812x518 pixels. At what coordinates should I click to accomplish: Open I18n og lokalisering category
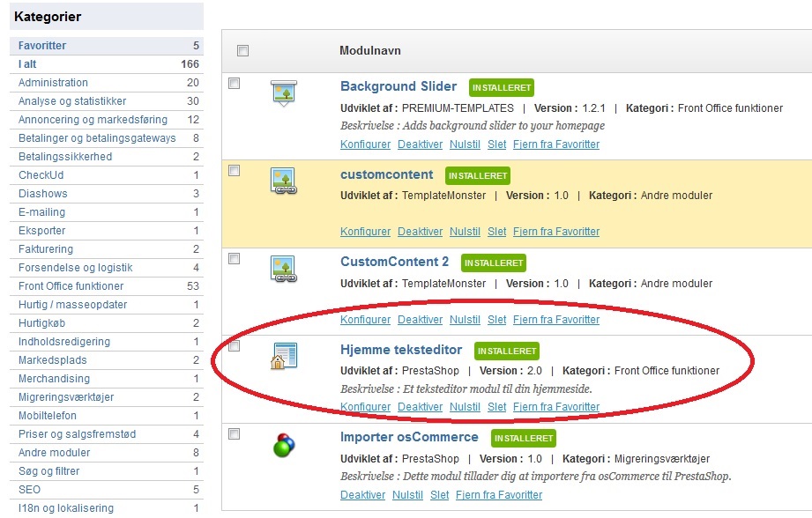(x=107, y=508)
